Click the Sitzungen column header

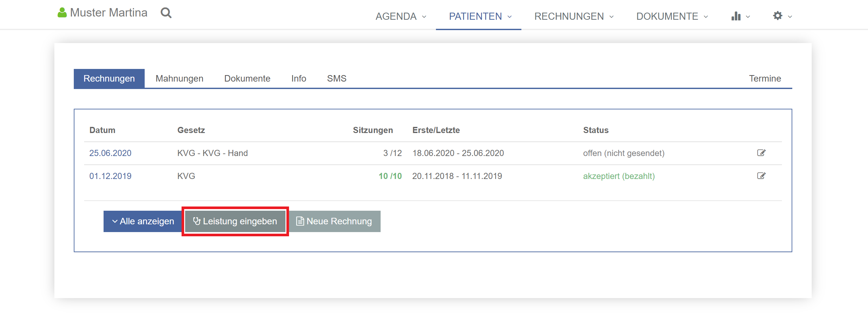coord(373,130)
